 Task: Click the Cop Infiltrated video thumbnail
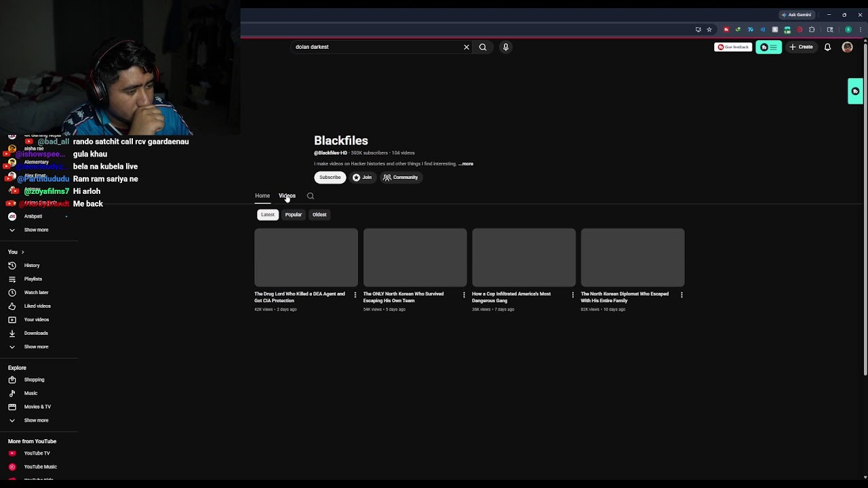click(524, 258)
